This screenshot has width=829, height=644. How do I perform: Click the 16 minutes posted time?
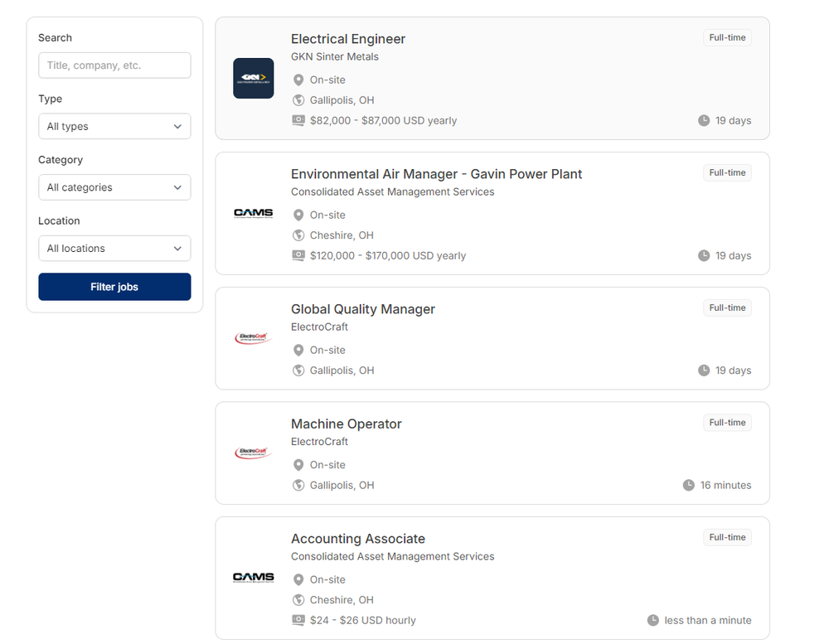point(726,486)
